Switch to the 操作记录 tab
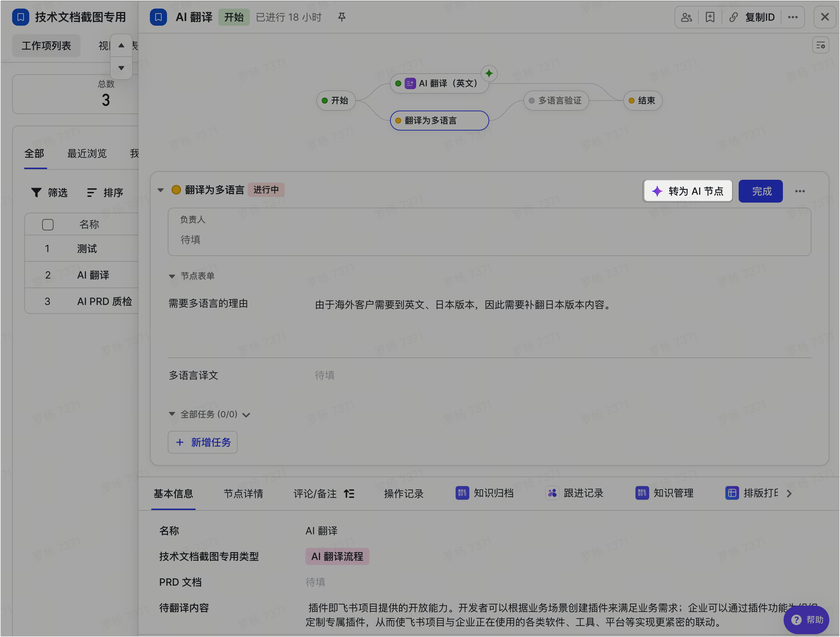This screenshot has width=840, height=637. (x=404, y=494)
